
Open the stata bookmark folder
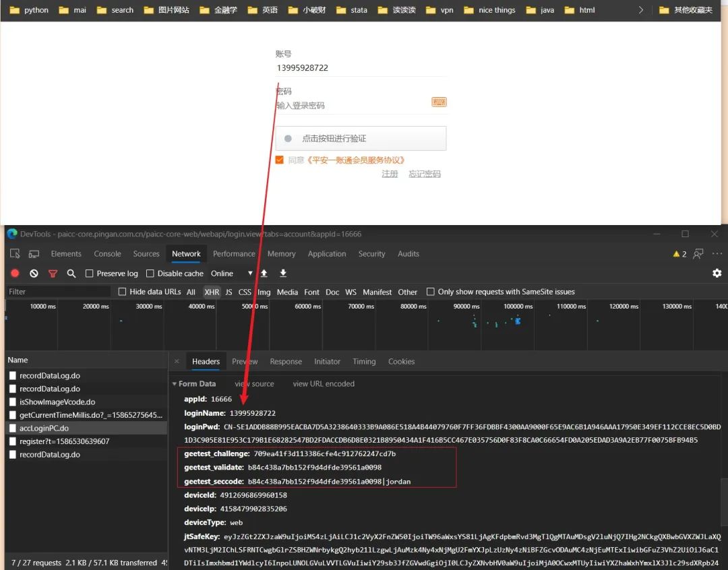[351, 9]
